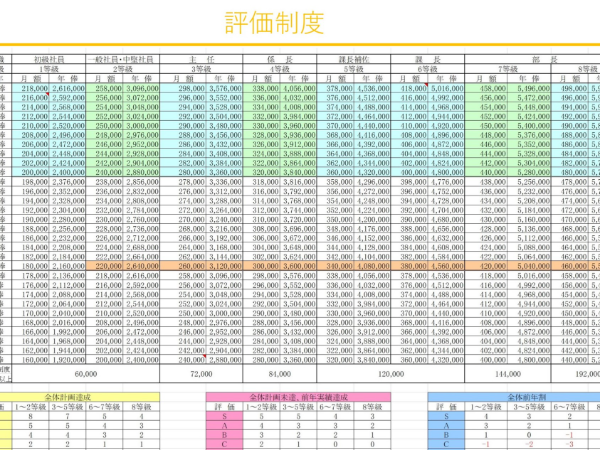
Task: Select the A rating in pink table
Action: pyautogui.click(x=224, y=426)
